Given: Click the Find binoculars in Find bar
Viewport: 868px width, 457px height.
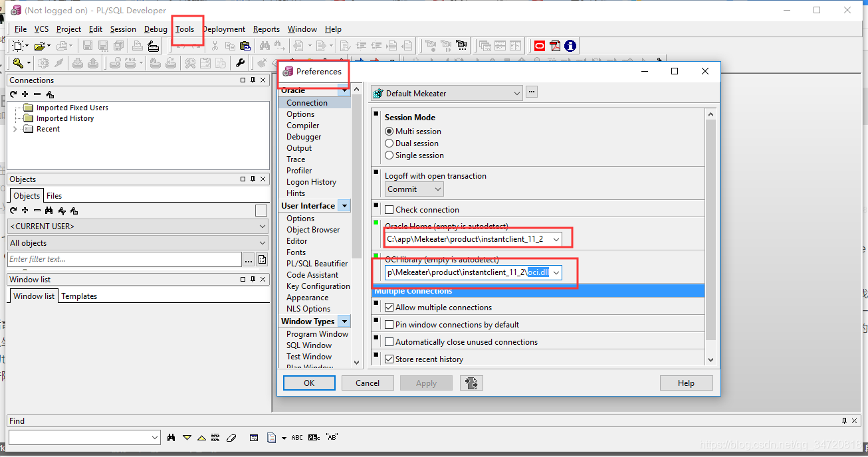Looking at the screenshot, I should (x=171, y=438).
